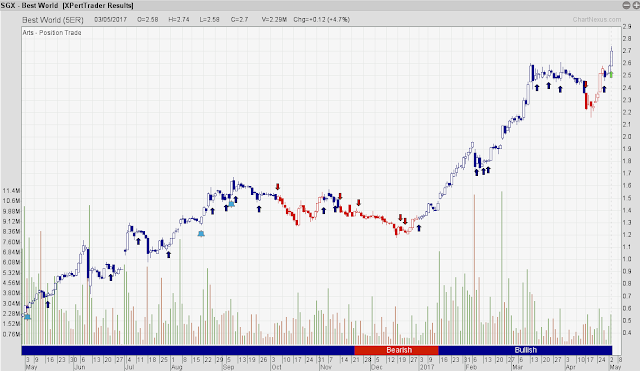The height and width of the screenshot is (371, 640).
Task: Click the red sell arrow above late-November candles
Action: click(x=358, y=203)
